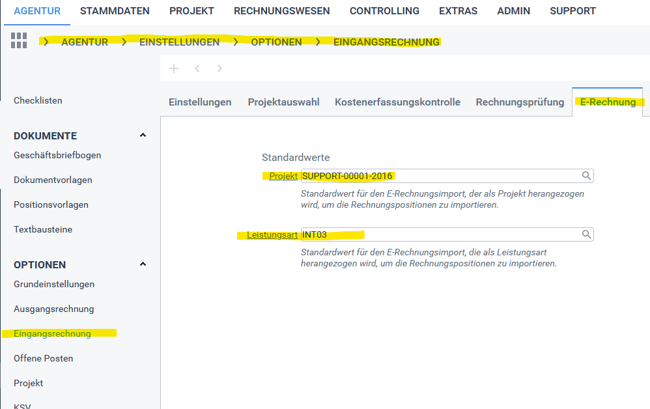Open Ausgangsrechnung in sidebar options
This screenshot has height=409, width=650.
[x=54, y=309]
